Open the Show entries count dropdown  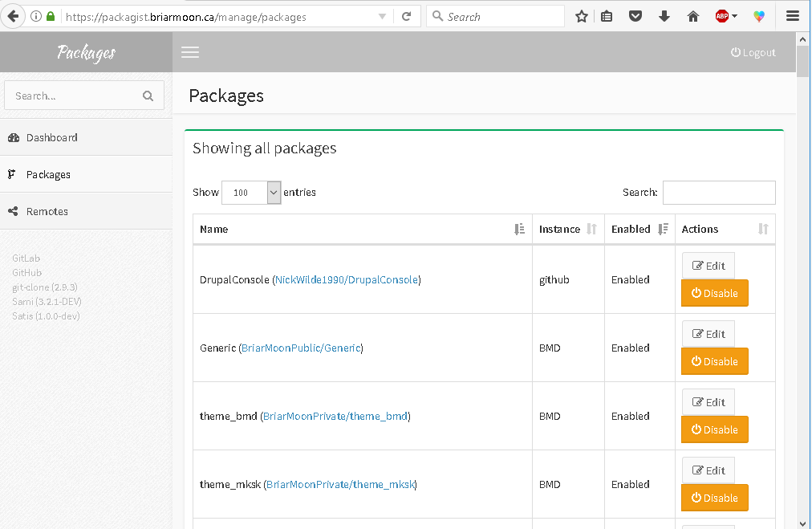pyautogui.click(x=251, y=192)
